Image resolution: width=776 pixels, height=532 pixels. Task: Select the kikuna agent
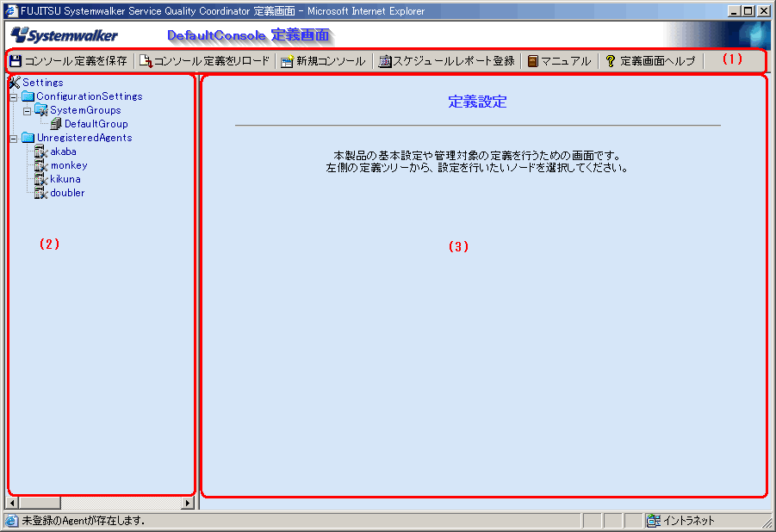[65, 179]
